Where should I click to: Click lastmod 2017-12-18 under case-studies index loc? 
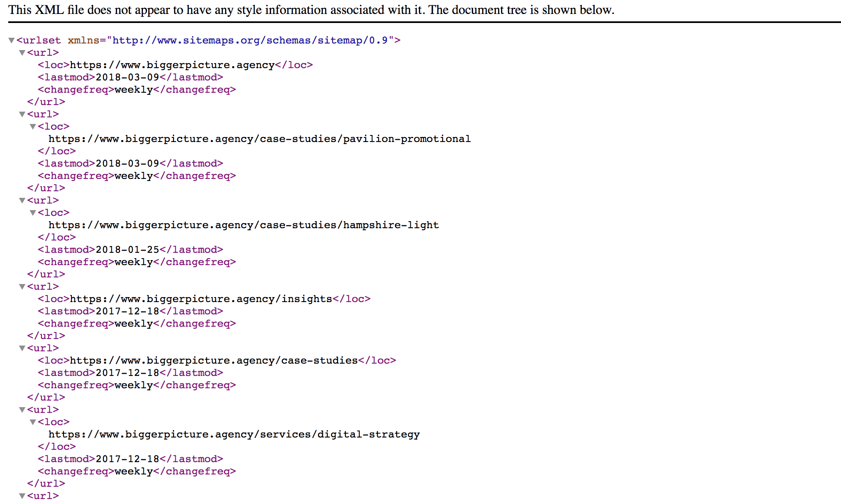click(127, 373)
